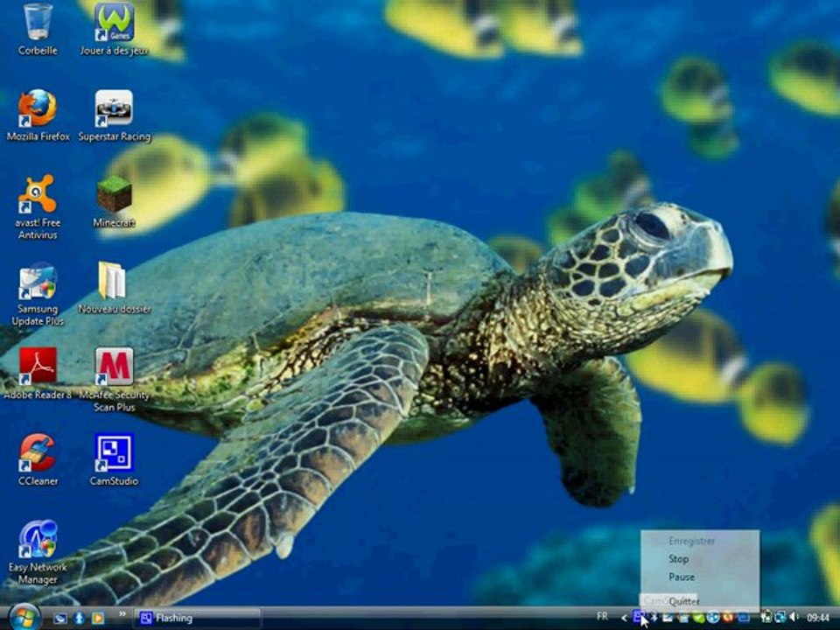Click the Bluetooth tray icon
This screenshot has width=840, height=630.
point(654,618)
